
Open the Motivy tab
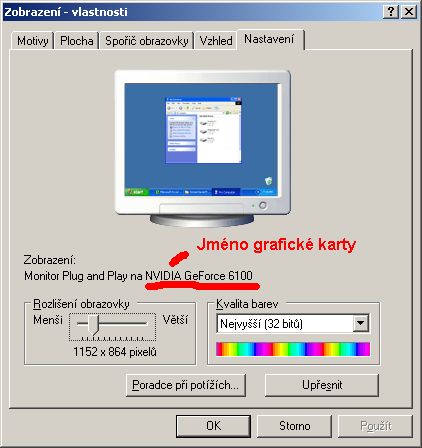tap(32, 41)
